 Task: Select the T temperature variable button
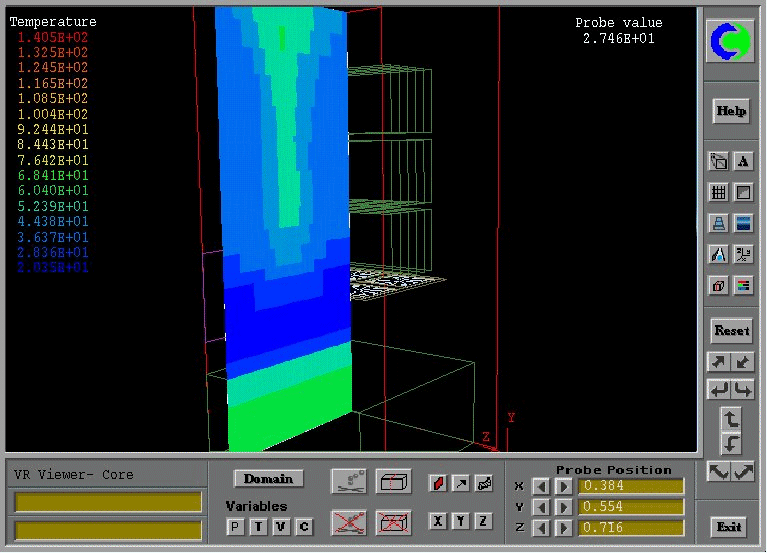coord(257,527)
